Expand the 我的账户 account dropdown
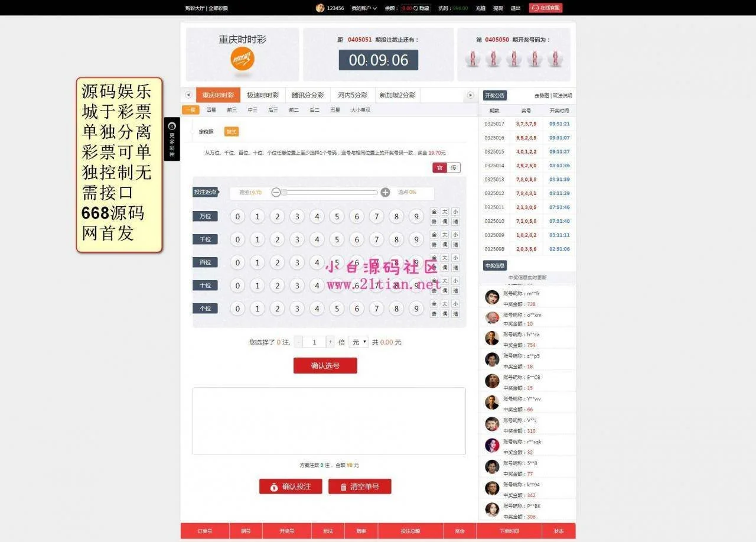The height and width of the screenshot is (542, 756). (364, 8)
